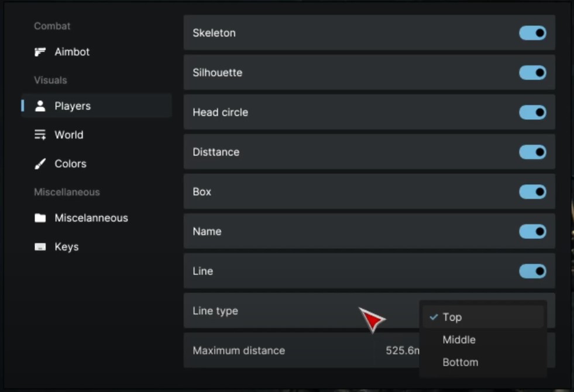Click the World list icon
Screen dimensions: 574x392
coord(40,135)
